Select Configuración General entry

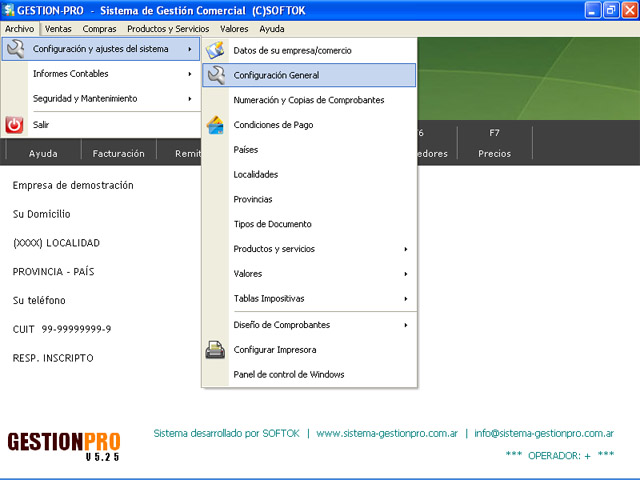coord(309,75)
